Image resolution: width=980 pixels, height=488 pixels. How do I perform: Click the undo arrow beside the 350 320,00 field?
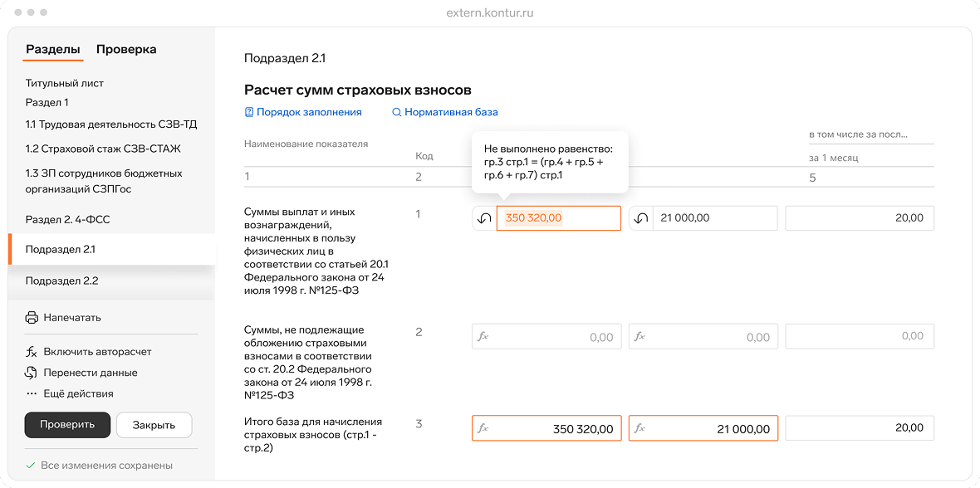[x=483, y=217]
